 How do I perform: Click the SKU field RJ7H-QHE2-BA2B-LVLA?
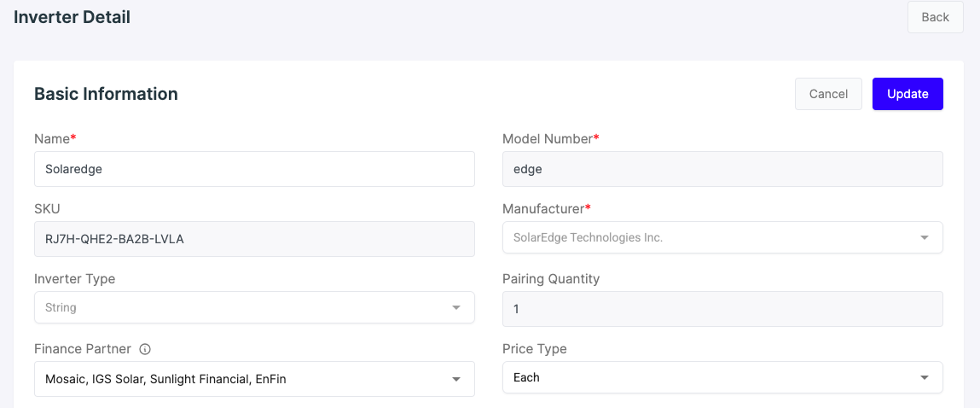point(254,238)
